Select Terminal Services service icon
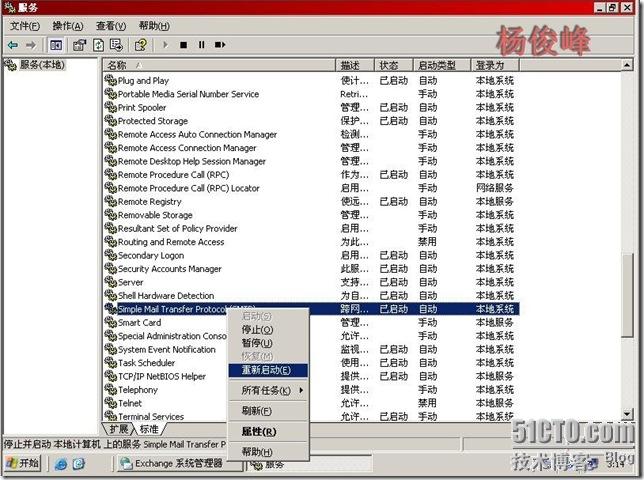The image size is (644, 480). [x=110, y=416]
